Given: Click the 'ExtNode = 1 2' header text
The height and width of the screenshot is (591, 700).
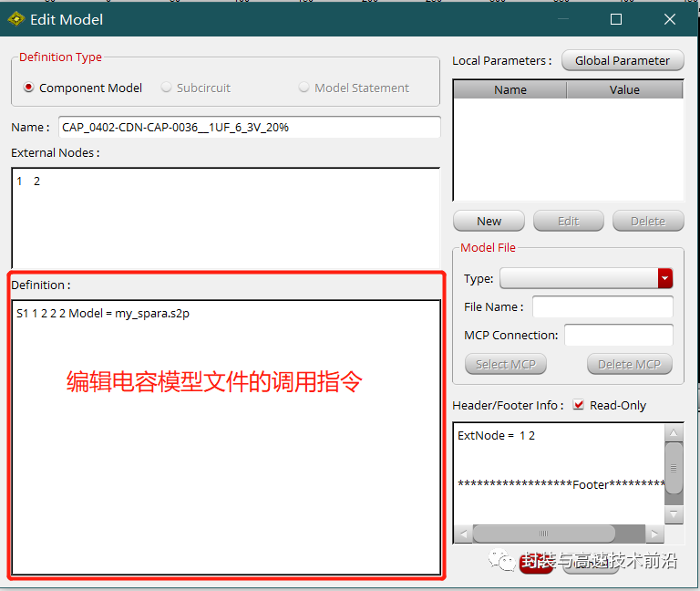Looking at the screenshot, I should coord(496,436).
